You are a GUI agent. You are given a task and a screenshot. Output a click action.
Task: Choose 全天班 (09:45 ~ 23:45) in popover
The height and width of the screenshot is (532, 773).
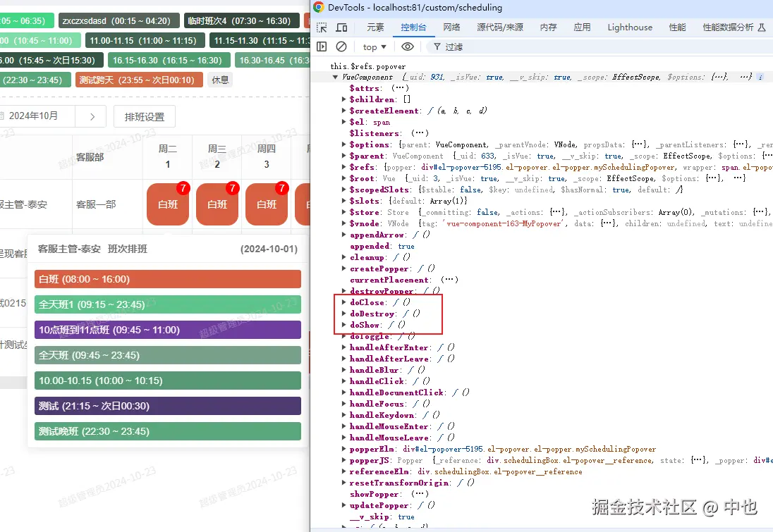[168, 355]
